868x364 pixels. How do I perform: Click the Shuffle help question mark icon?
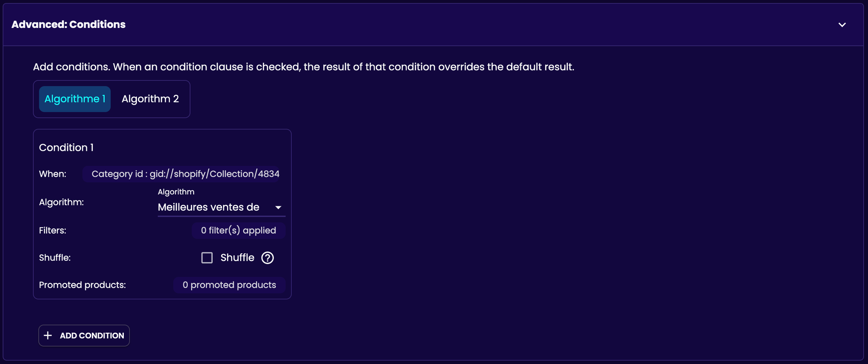pyautogui.click(x=267, y=258)
